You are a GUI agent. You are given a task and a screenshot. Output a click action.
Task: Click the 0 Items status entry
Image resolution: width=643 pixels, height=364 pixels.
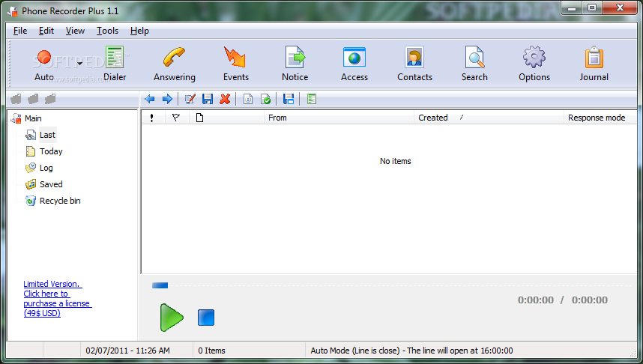tap(211, 351)
